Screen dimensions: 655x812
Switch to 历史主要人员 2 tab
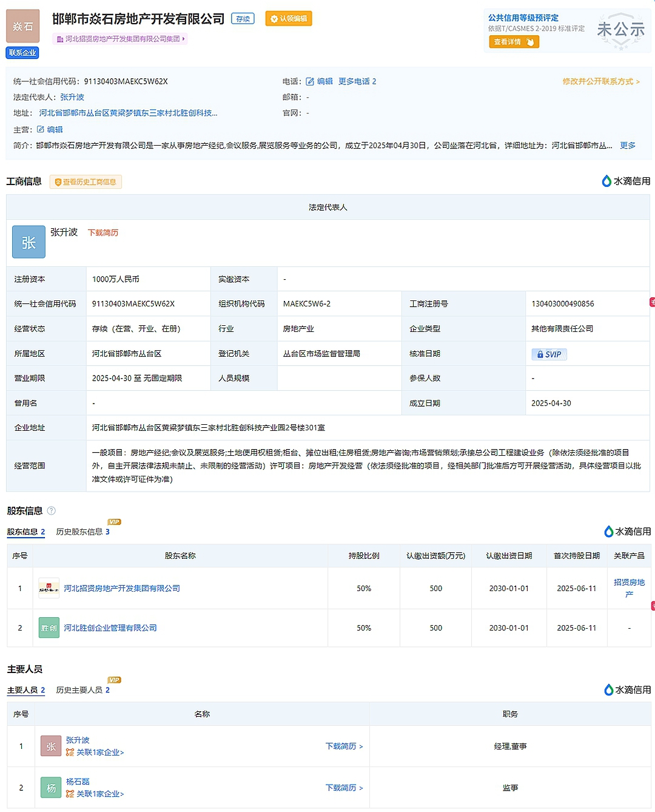[83, 691]
